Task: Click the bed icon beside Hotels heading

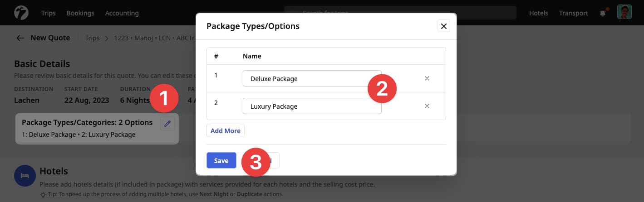Action: tap(25, 176)
